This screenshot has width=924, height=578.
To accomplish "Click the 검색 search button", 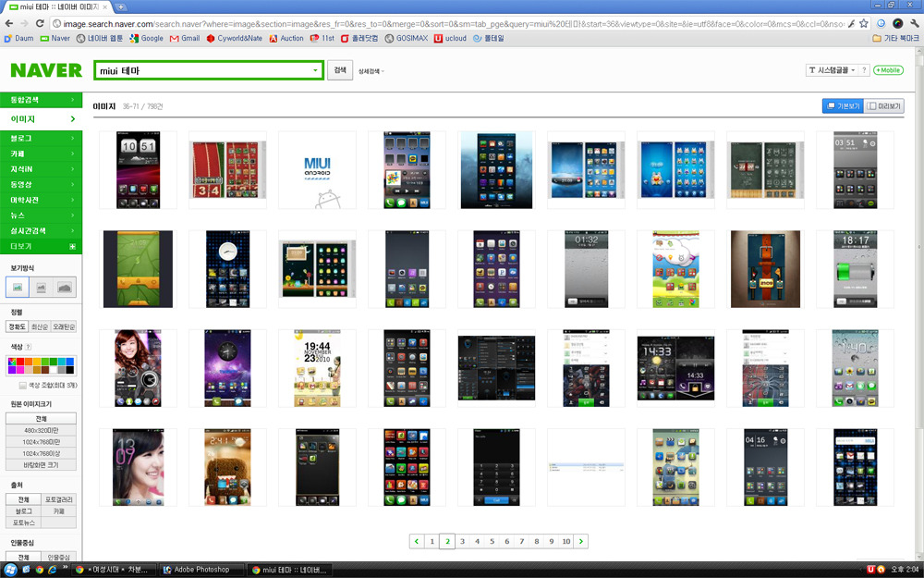I will tap(340, 70).
